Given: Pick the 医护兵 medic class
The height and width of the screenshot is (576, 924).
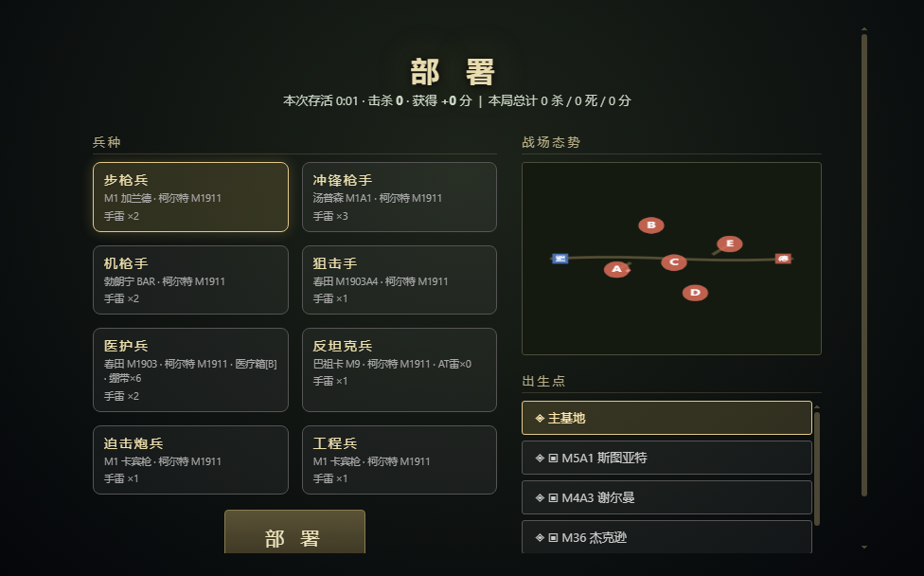Looking at the screenshot, I should 190,369.
